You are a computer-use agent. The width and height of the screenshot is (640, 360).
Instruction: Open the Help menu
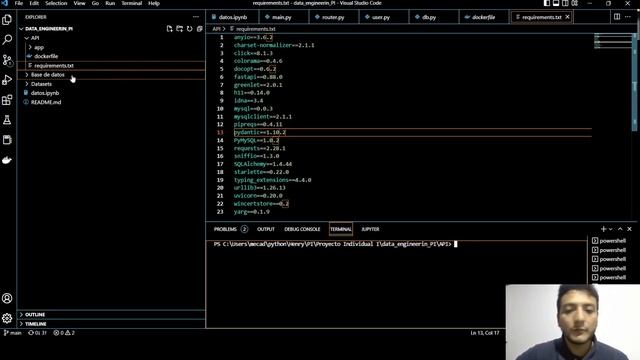coord(154,3)
